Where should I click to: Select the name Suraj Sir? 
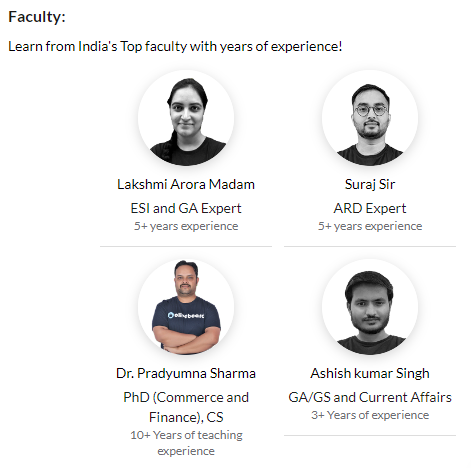coord(370,184)
